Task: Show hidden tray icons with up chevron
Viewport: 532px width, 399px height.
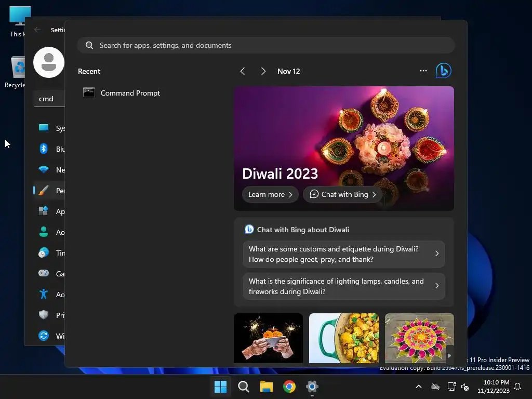Action: pos(419,387)
